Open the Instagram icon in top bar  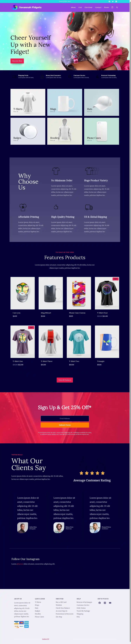coord(116,1)
